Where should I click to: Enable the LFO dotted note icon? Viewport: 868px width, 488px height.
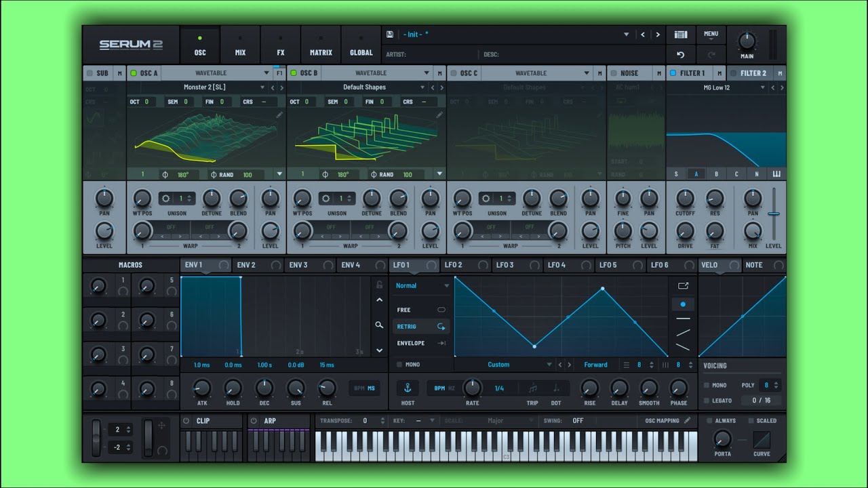[x=556, y=388]
